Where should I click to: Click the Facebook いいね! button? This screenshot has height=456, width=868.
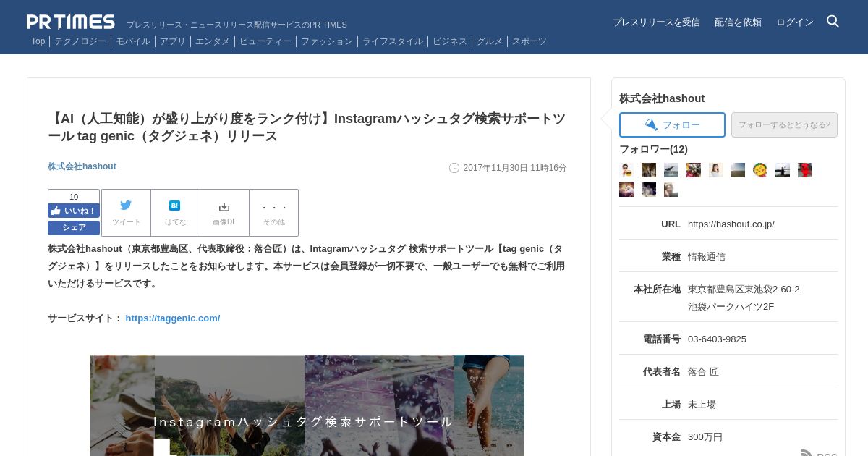click(x=74, y=211)
